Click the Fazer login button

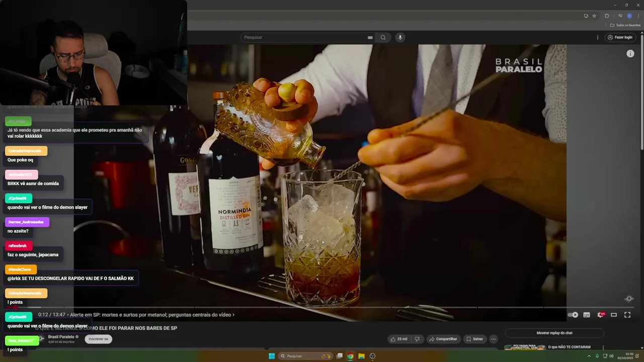pyautogui.click(x=620, y=37)
